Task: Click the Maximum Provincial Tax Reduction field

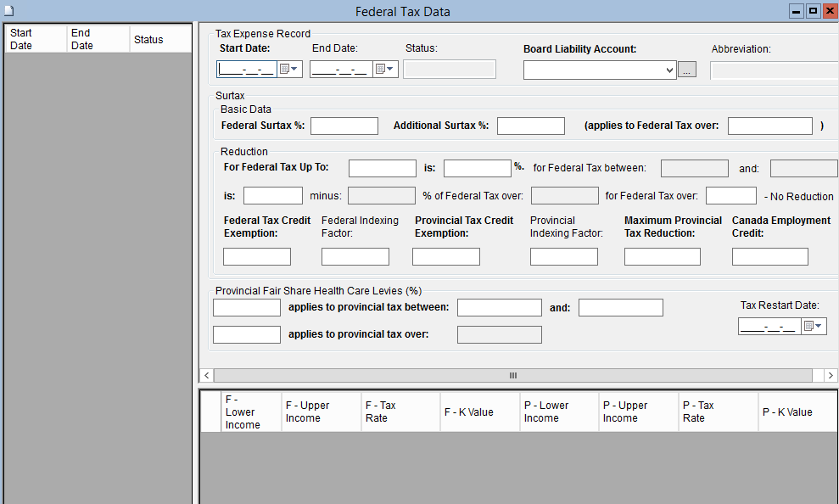Action: pos(663,256)
